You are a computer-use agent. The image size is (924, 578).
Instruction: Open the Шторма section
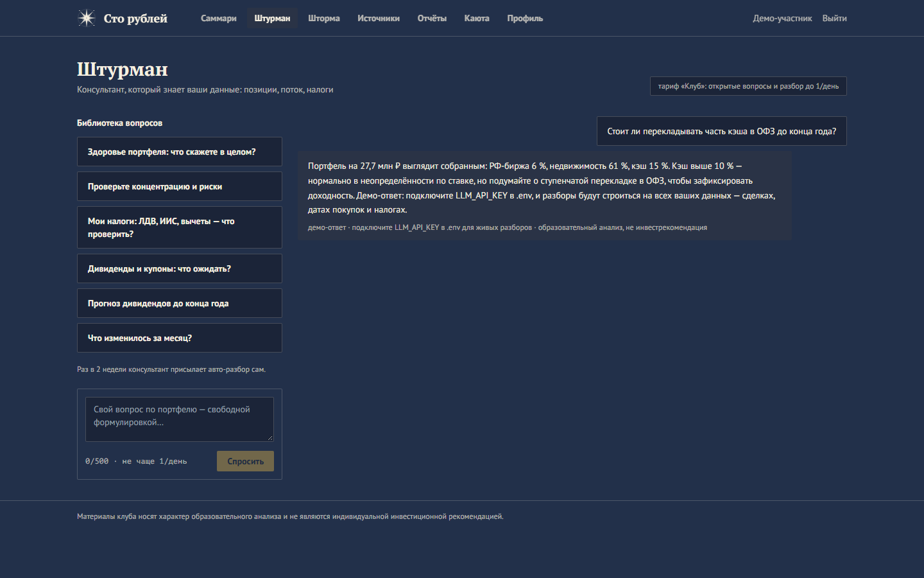324,19
